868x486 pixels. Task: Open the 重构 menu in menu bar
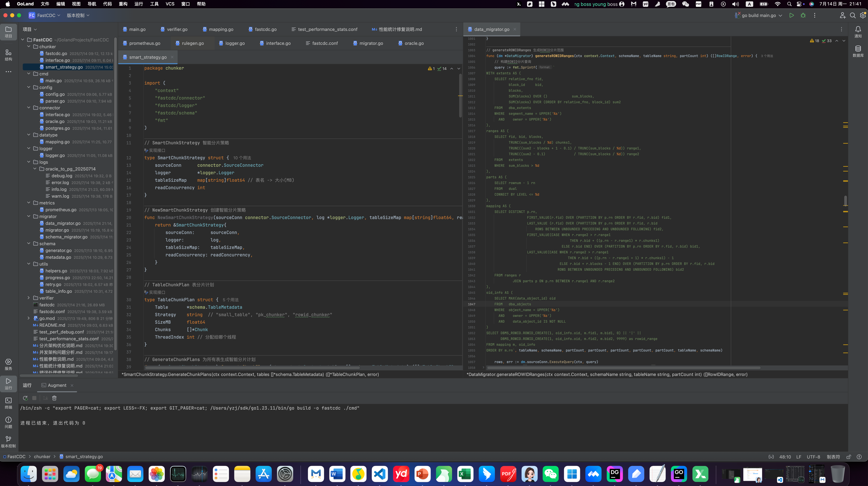pyautogui.click(x=123, y=4)
